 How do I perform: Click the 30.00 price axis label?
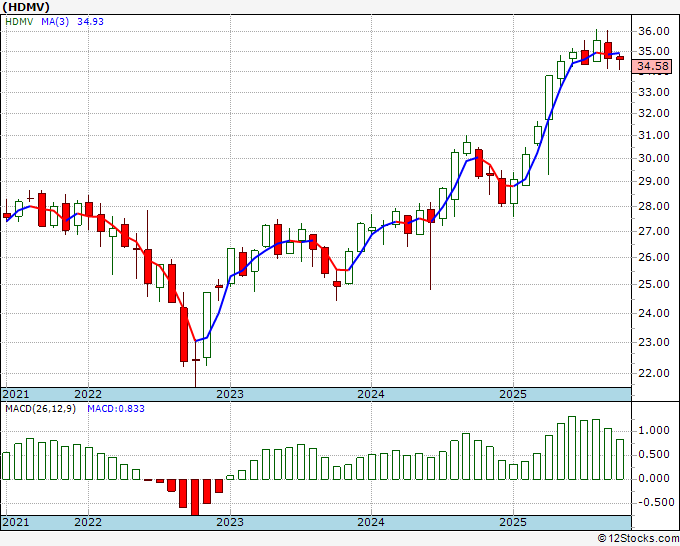(x=654, y=158)
